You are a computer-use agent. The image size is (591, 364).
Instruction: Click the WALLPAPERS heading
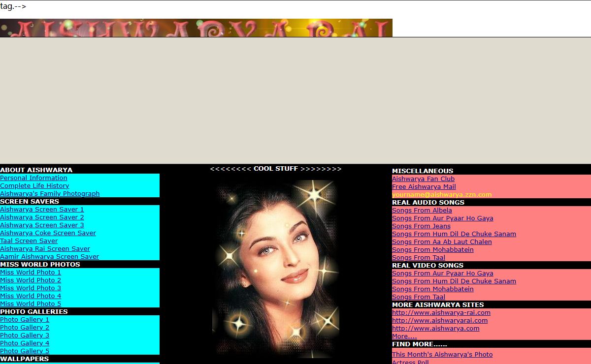[x=24, y=359]
